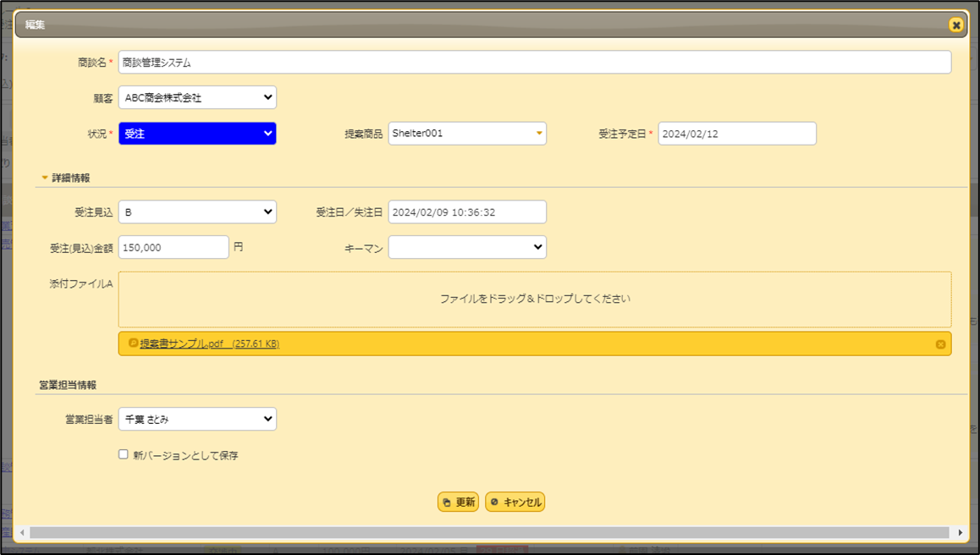Open the 提案書サンプル.pdf link
Viewport: 980px width, 555px height.
[x=209, y=343]
